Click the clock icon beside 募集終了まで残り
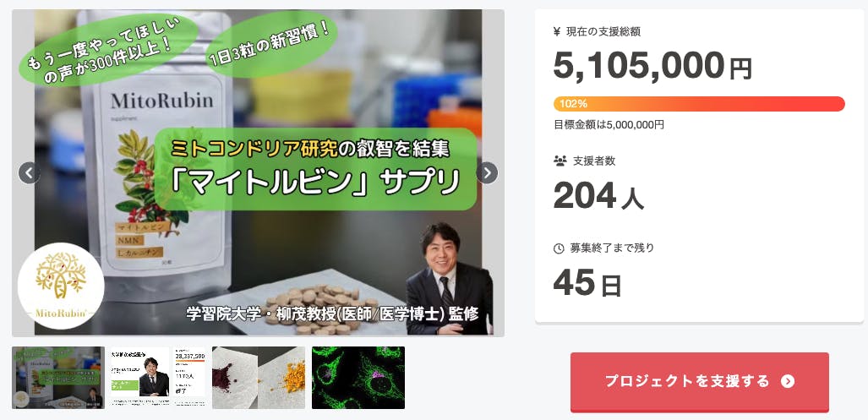Screen dimensions: 868x420 pos(559,248)
